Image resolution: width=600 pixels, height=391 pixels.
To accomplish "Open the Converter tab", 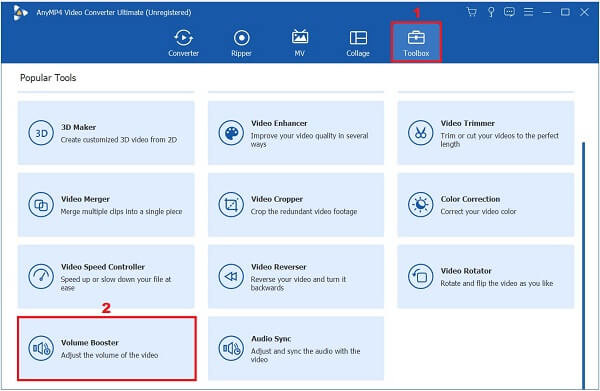I will point(183,43).
